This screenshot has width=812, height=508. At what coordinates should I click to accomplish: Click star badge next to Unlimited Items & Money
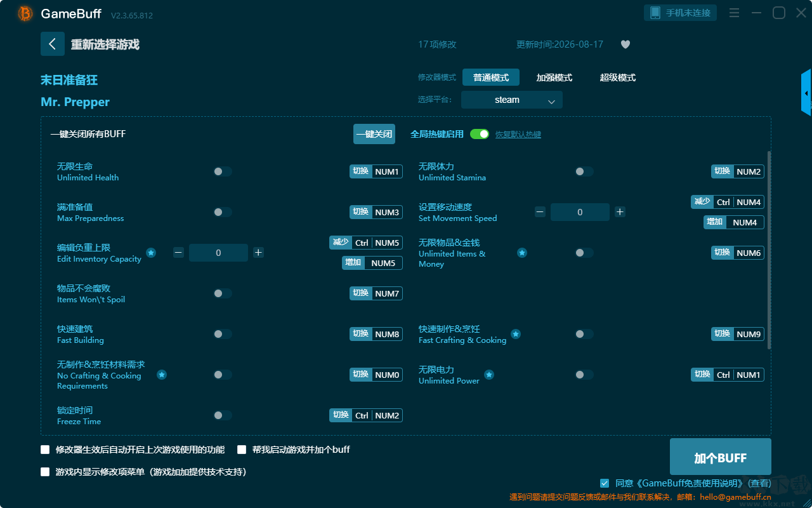tap(522, 253)
